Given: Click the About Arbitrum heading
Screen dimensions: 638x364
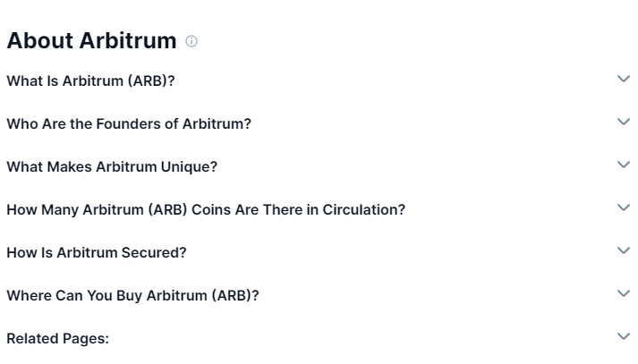Looking at the screenshot, I should [91, 41].
